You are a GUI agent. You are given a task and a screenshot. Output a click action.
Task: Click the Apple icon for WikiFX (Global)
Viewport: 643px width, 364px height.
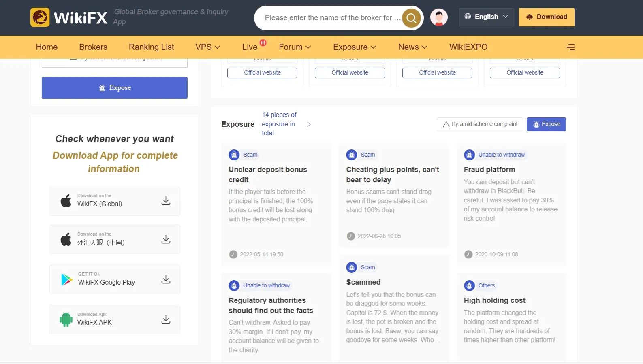click(x=66, y=201)
